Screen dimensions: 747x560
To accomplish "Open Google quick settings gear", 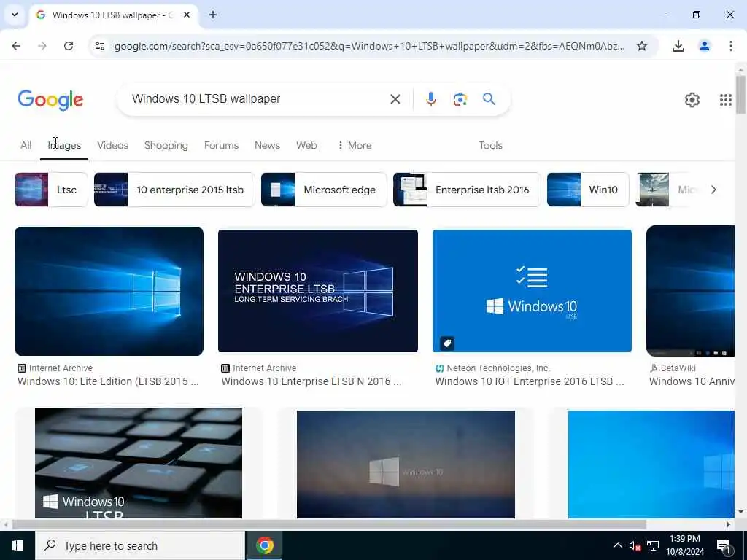I will point(692,99).
